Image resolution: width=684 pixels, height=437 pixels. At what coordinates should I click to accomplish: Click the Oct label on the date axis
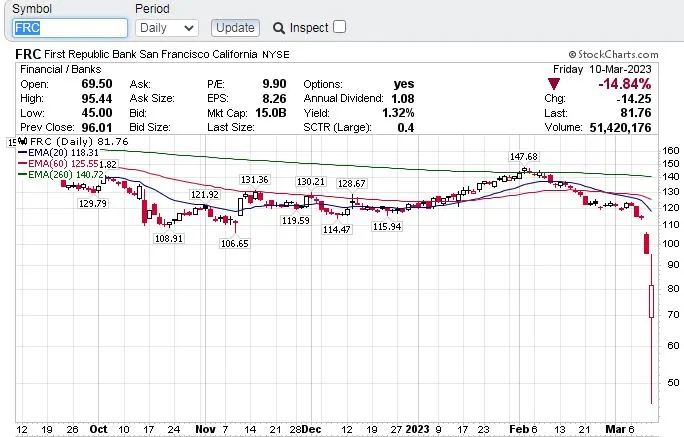tap(98, 429)
